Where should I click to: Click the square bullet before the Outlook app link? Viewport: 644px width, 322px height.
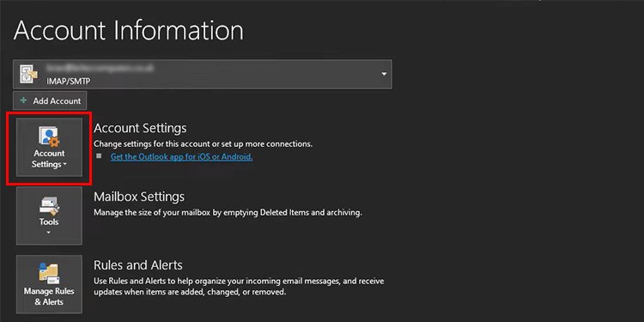(99, 156)
